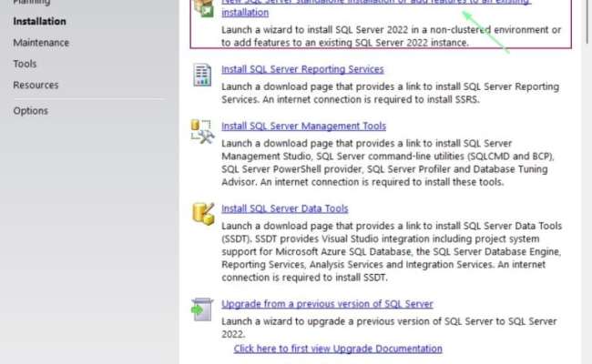Launch Upgrade from a previous version link
Image resolution: width=592 pixels, height=364 pixels.
point(327,304)
